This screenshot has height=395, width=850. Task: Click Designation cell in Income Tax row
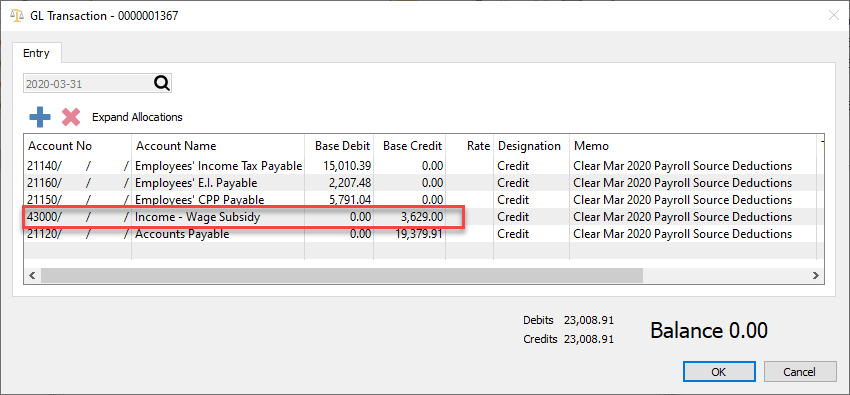(x=531, y=166)
